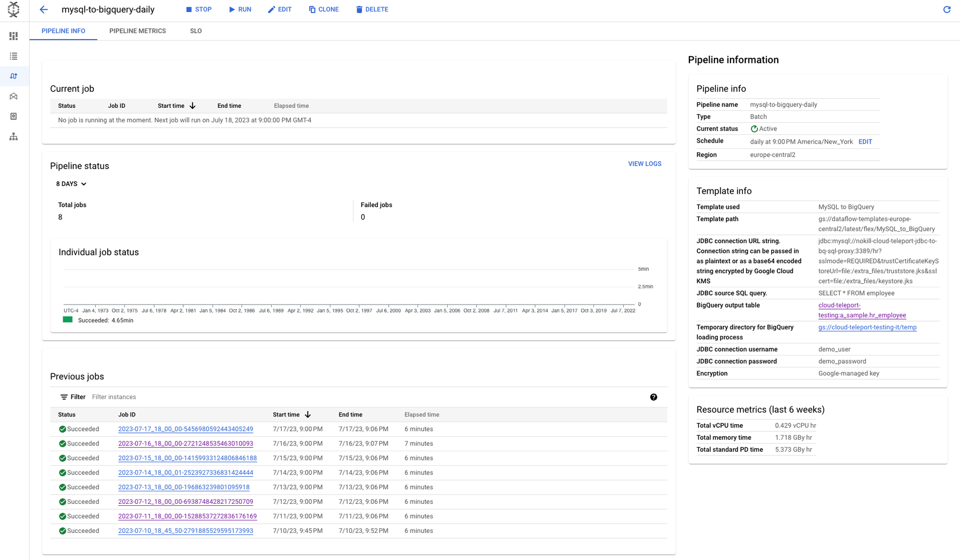Click Succeeded check icon for 7/16/23 job

pos(62,444)
